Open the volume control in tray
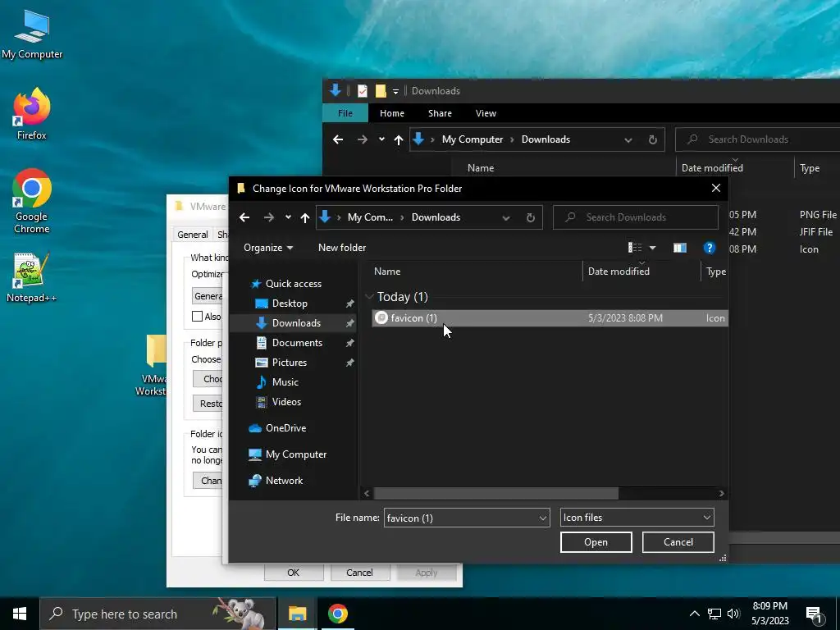Image resolution: width=840 pixels, height=630 pixels. 733,614
